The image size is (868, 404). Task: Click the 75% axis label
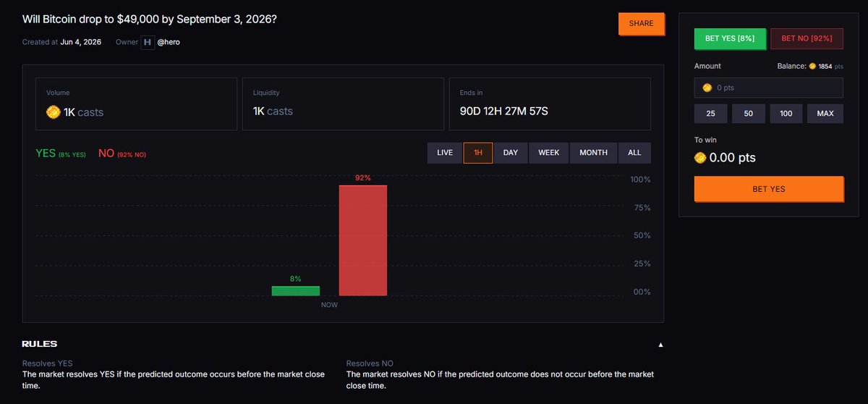642,208
